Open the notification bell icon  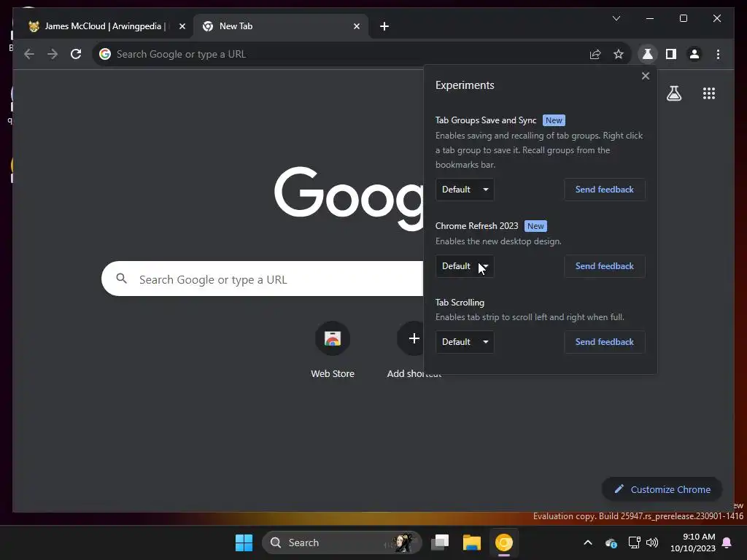coord(727,542)
